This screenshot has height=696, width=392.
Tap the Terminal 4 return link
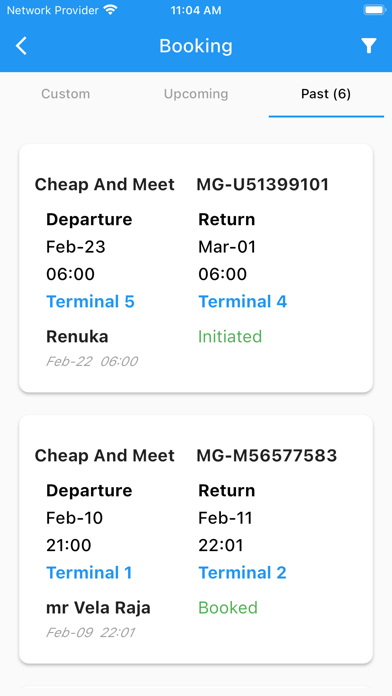242,302
